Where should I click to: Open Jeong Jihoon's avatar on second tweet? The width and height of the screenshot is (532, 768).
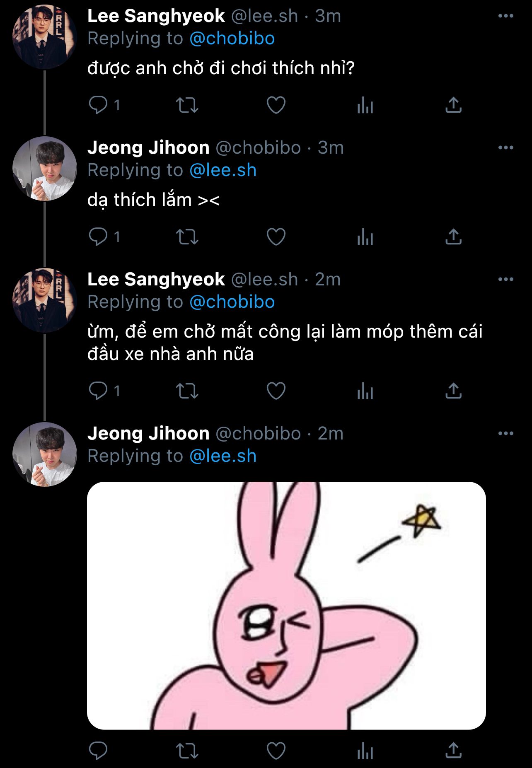click(45, 169)
